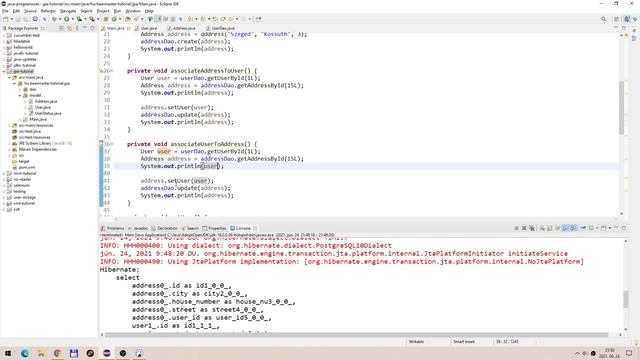The height and width of the screenshot is (360, 640).
Task: Open the Run dropdown arrow next to the green Run button
Action: click(x=72, y=19)
